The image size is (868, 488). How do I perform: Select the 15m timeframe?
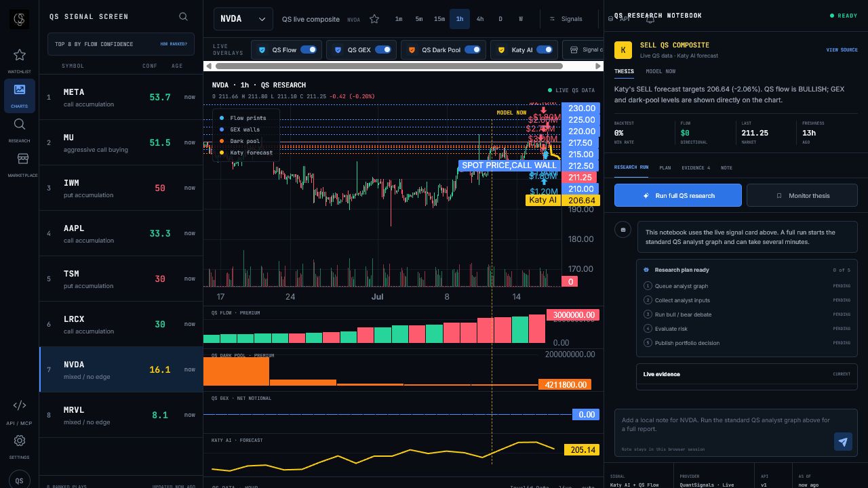click(x=439, y=19)
